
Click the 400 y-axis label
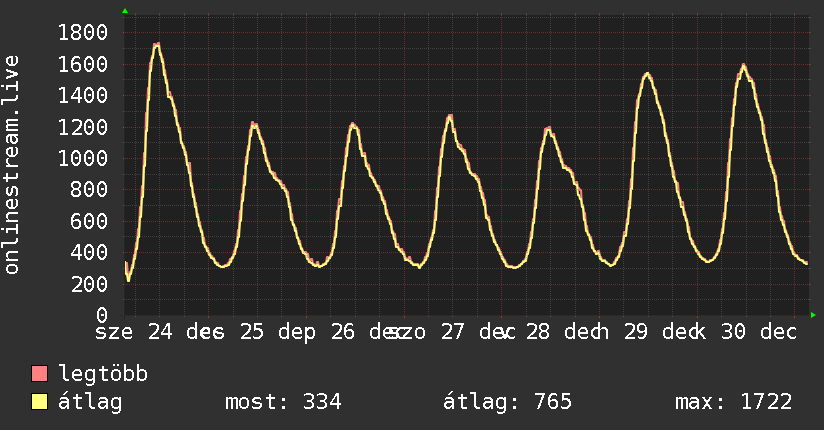tap(89, 252)
